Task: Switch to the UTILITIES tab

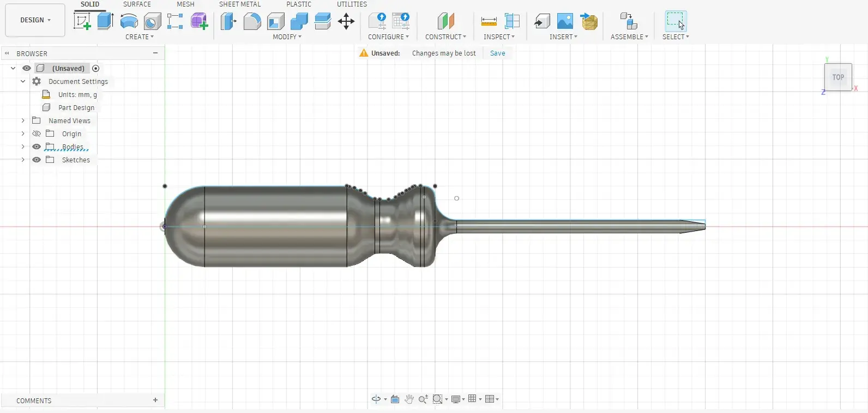Action: click(x=352, y=4)
